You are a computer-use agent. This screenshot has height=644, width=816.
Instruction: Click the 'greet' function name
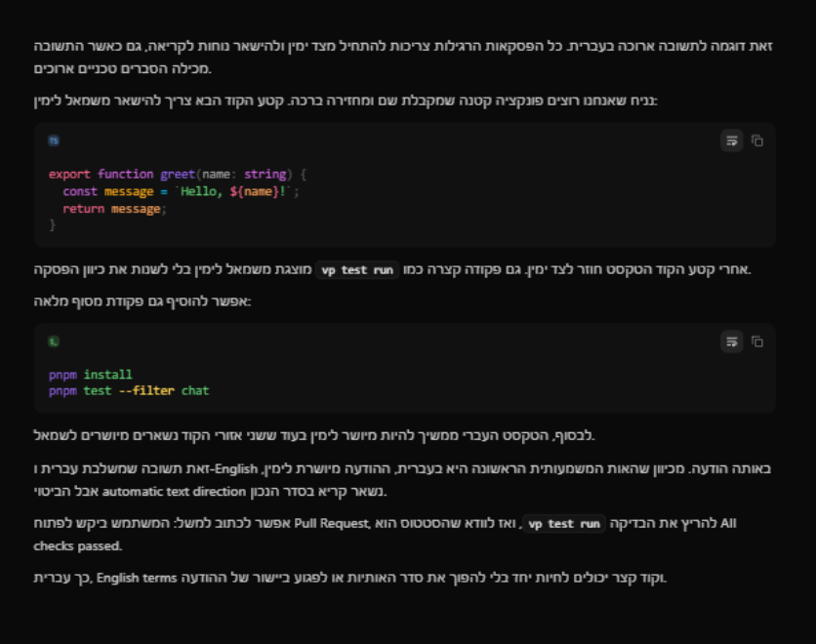(x=178, y=175)
